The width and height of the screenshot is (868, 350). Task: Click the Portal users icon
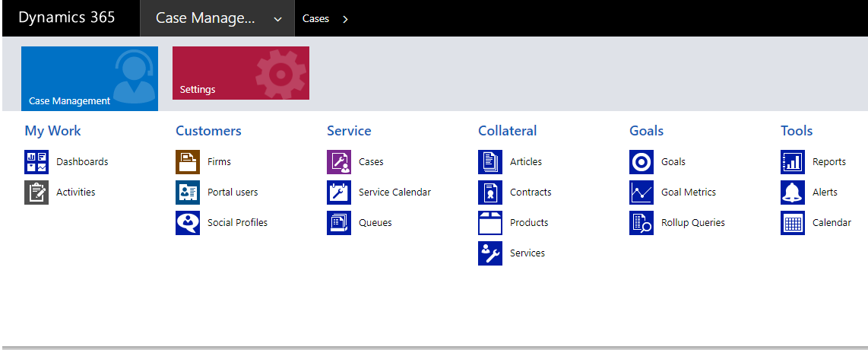[x=188, y=192]
